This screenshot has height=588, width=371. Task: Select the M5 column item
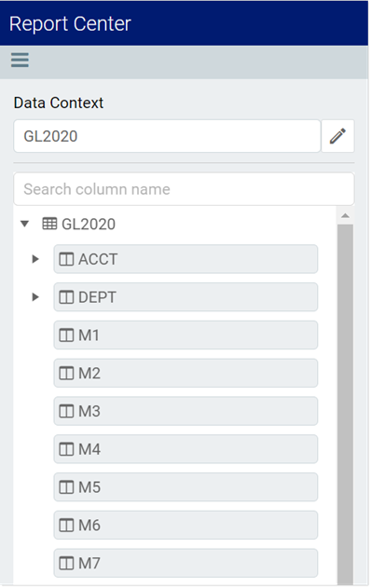(x=185, y=487)
